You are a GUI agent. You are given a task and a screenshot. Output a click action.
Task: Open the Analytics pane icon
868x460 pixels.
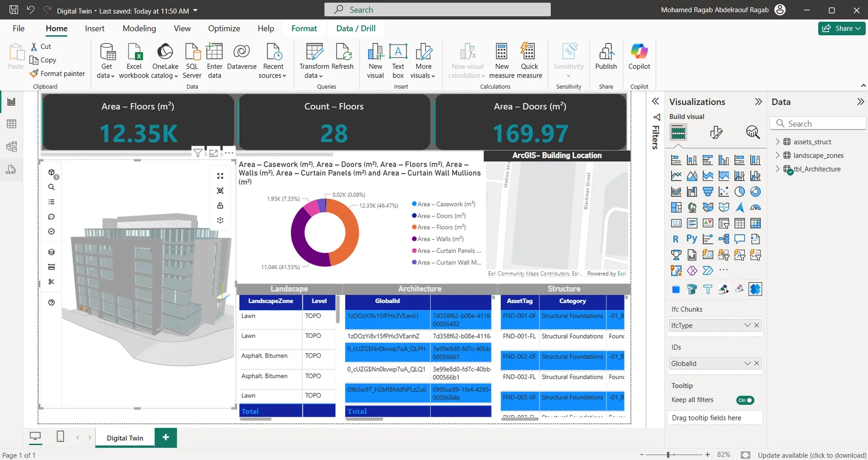click(752, 132)
